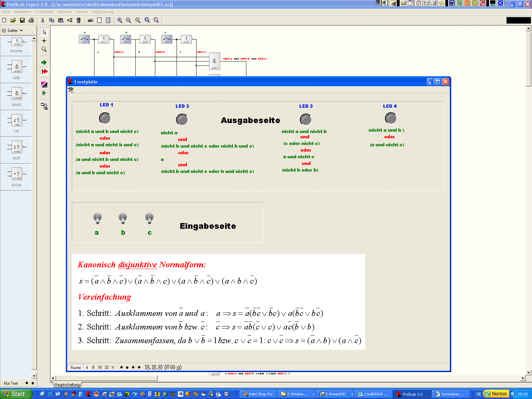
Task: Open a project with the folder icon
Action: point(13,20)
